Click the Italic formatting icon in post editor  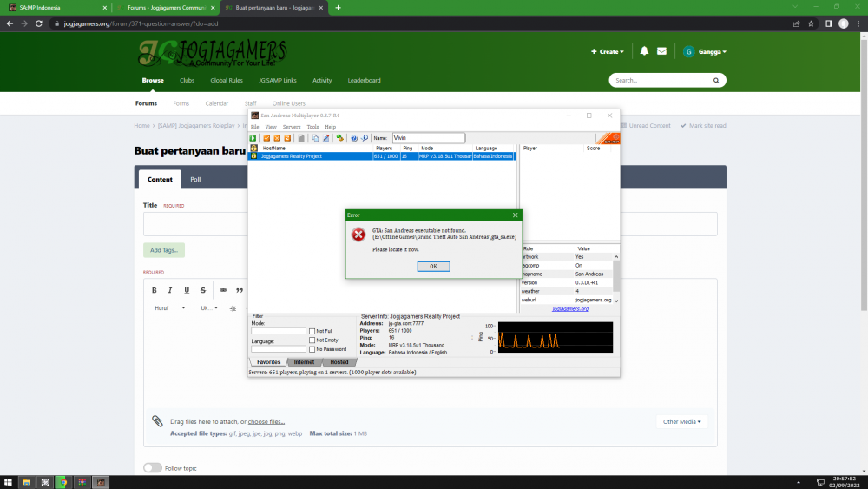coord(170,290)
